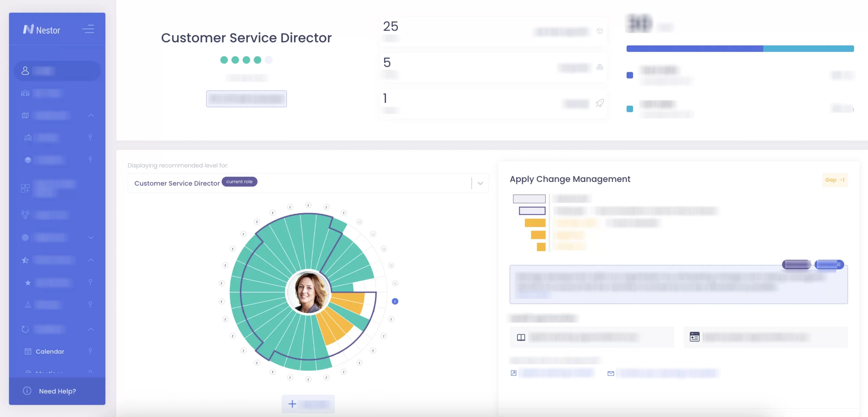The width and height of the screenshot is (868, 417).
Task: Click the plus icon below the radar chart
Action: [292, 404]
